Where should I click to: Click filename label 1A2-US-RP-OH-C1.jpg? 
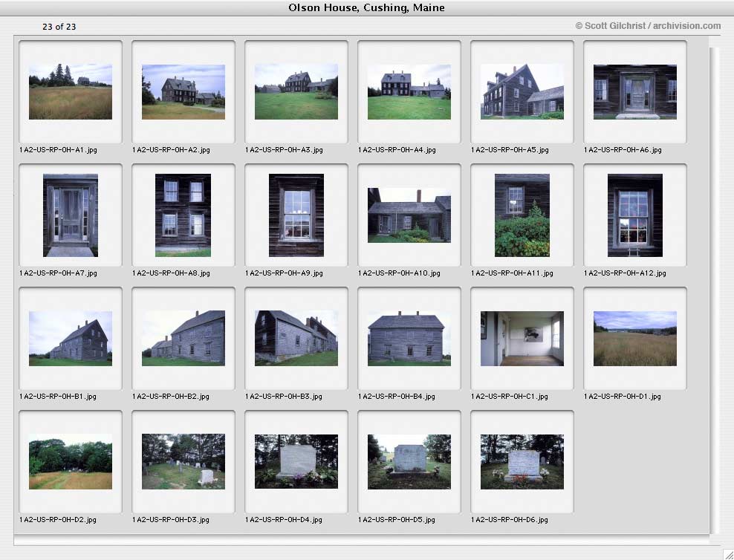coord(510,397)
